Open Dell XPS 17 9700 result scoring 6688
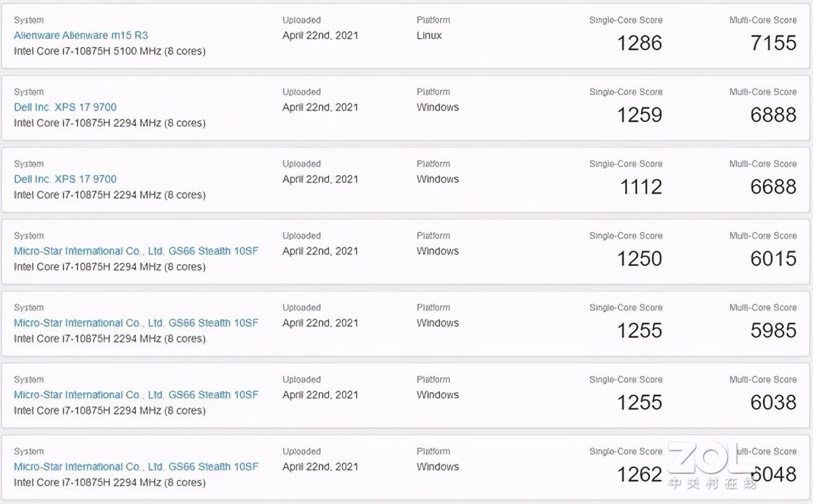This screenshot has height=504, width=813. pyautogui.click(x=65, y=179)
